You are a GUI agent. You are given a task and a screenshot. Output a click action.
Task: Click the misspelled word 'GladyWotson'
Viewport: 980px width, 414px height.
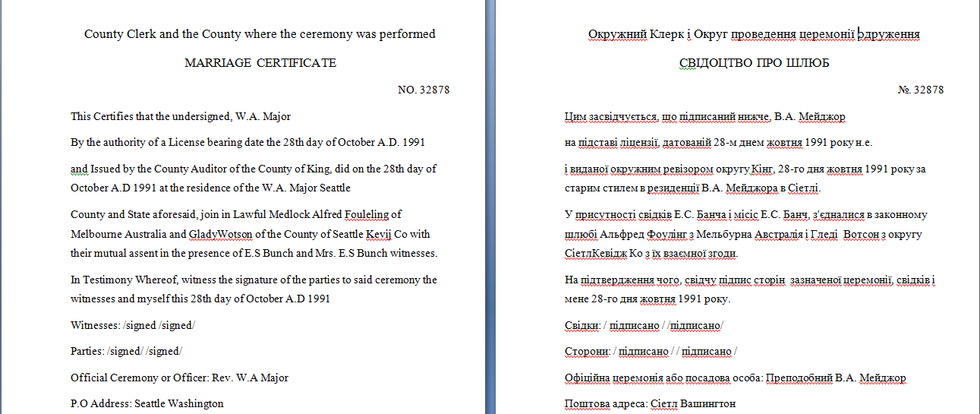(221, 233)
